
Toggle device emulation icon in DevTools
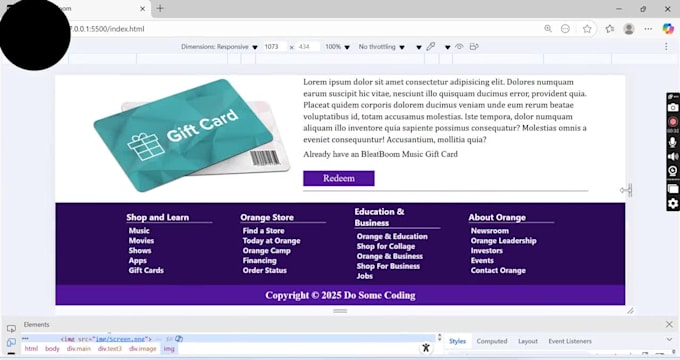11,342
